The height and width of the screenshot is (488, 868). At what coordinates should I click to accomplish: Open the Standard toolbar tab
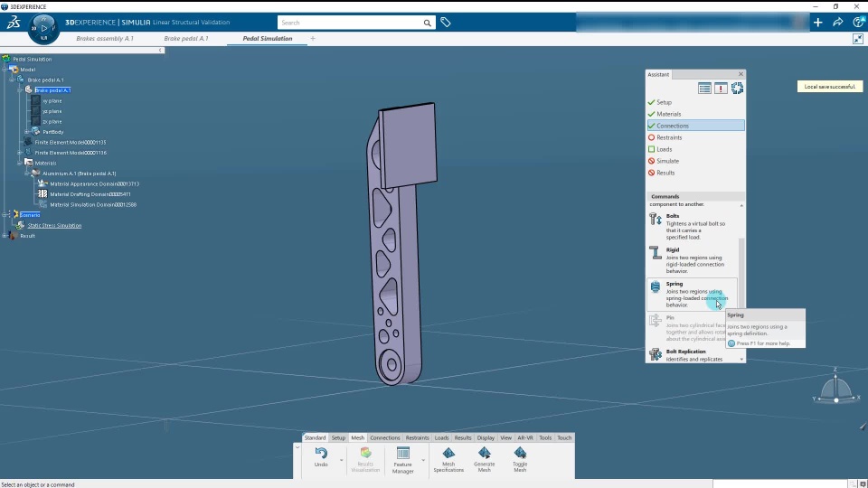click(x=315, y=437)
